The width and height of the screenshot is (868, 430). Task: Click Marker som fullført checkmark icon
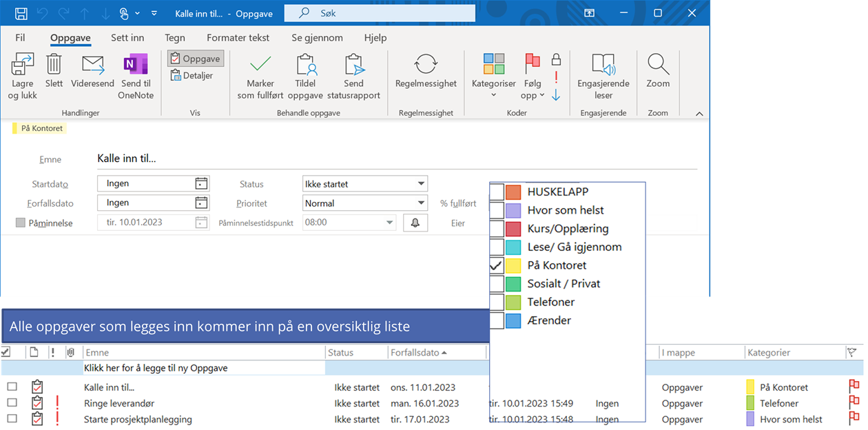coord(260,65)
